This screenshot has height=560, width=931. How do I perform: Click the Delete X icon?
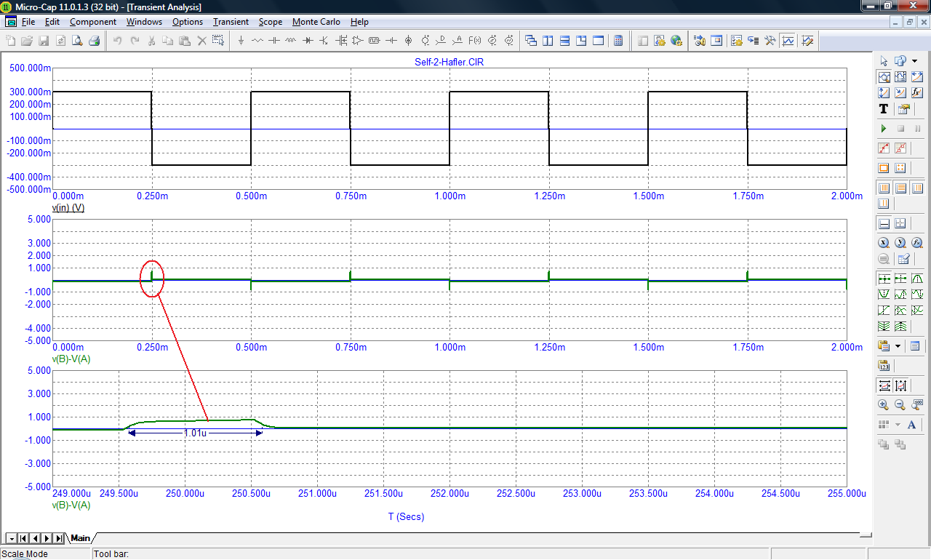click(201, 41)
